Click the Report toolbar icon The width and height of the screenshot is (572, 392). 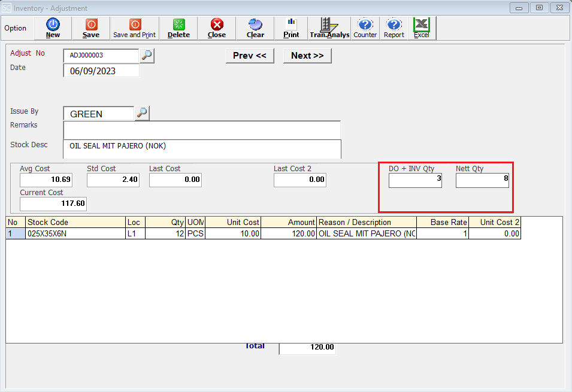(394, 28)
